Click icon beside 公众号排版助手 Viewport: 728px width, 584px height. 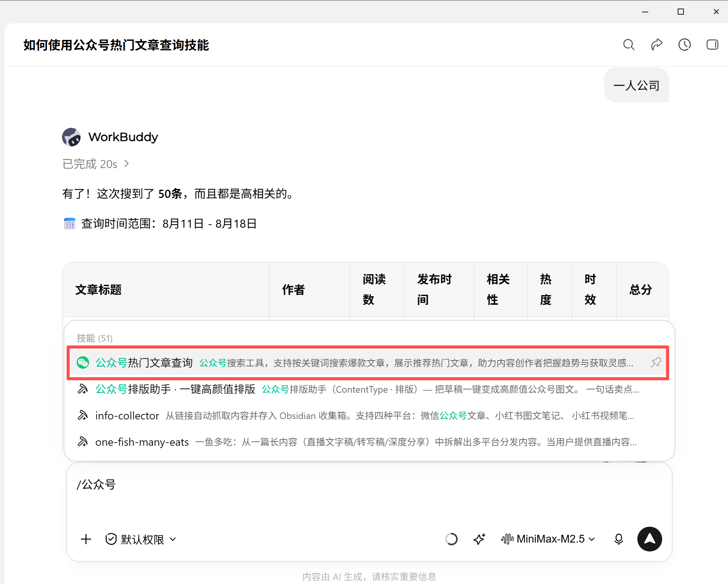[x=83, y=389]
